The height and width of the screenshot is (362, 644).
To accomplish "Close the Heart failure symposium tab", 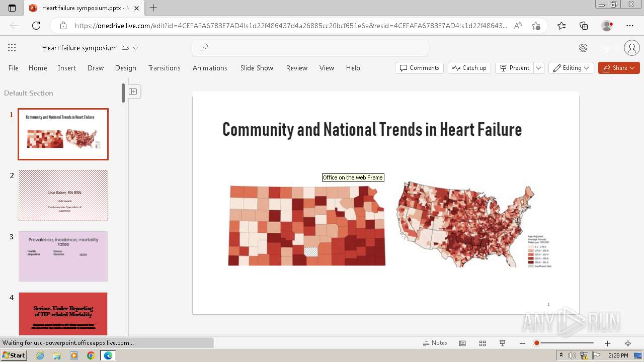I will coord(136,8).
